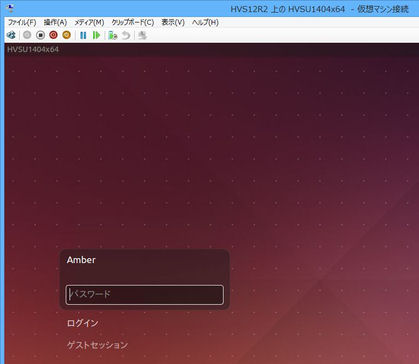Shut down the VM with the red icon
Viewport: 419px width, 364px height.
[53, 35]
